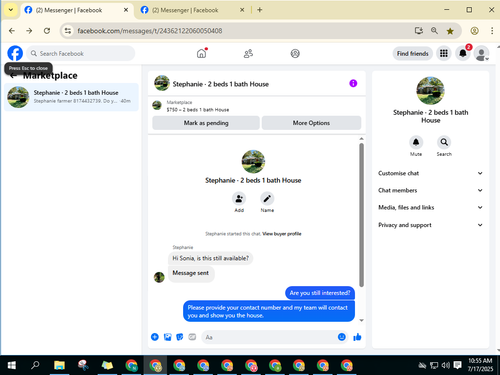The width and height of the screenshot is (500, 375).
Task: Click the taskbar volume icon
Action: tap(445, 366)
